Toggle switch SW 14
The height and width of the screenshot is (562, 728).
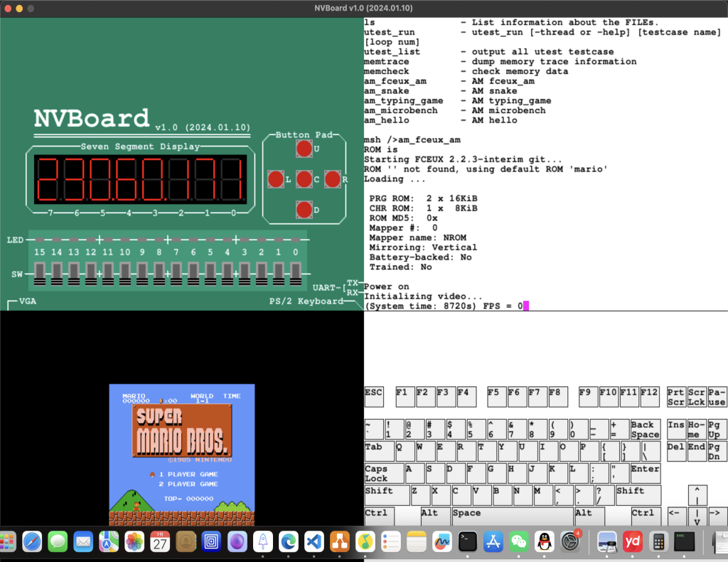(57, 274)
